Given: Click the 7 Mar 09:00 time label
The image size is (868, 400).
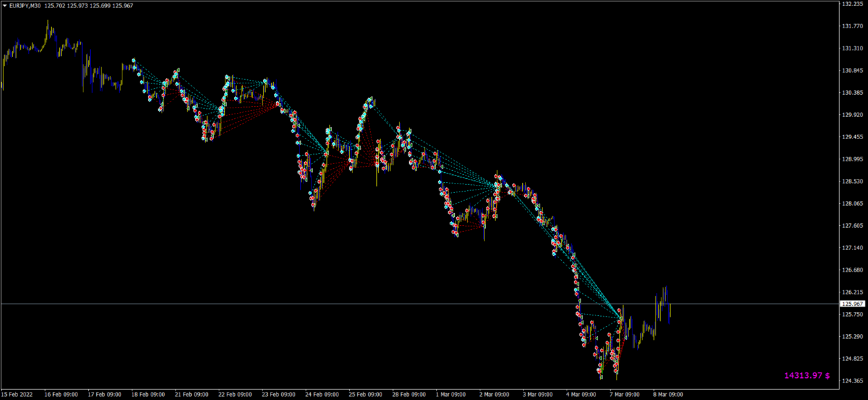Looking at the screenshot, I should pyautogui.click(x=626, y=395).
